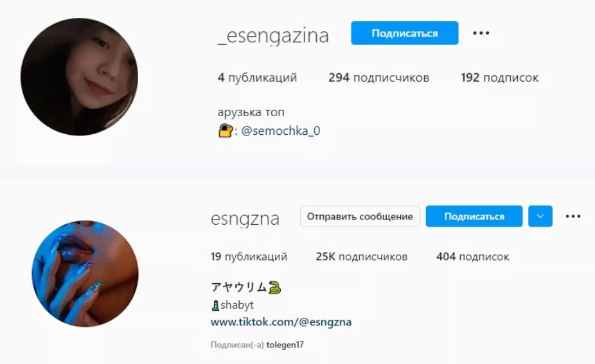
Task: Click the esngzna username heading
Action: [245, 219]
